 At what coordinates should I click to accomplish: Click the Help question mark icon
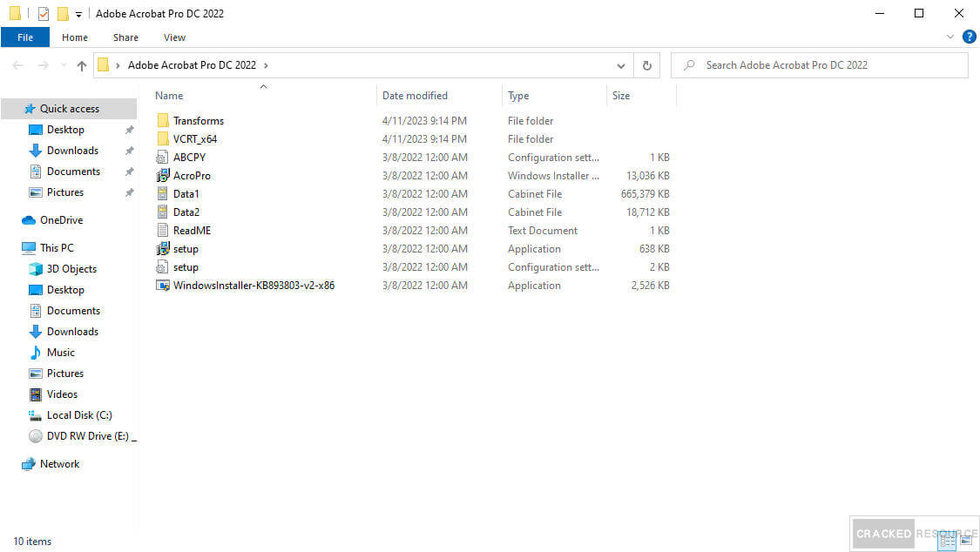pyautogui.click(x=970, y=37)
